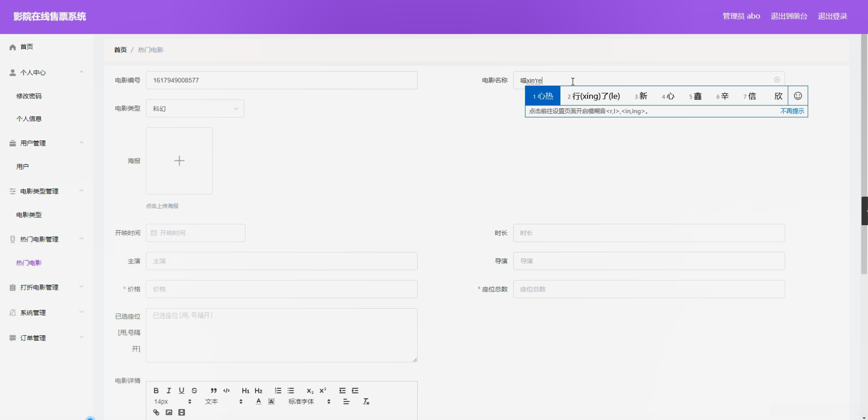Click the 导演 input field
This screenshot has height=420, width=868.
(x=649, y=261)
